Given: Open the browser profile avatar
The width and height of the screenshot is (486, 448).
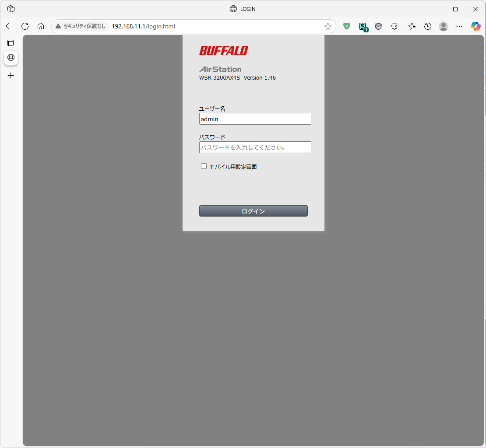Looking at the screenshot, I should (x=443, y=26).
